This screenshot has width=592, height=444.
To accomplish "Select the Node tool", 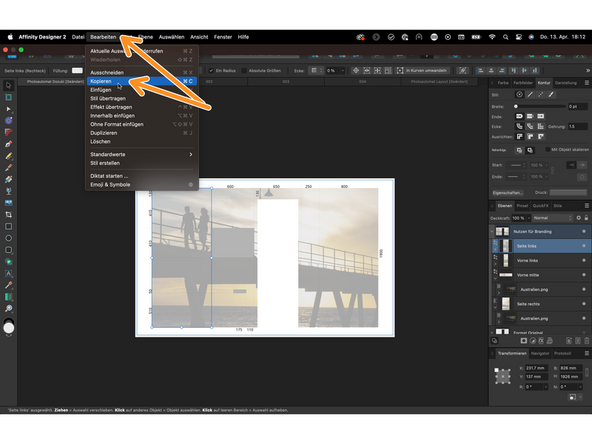I will (8, 109).
